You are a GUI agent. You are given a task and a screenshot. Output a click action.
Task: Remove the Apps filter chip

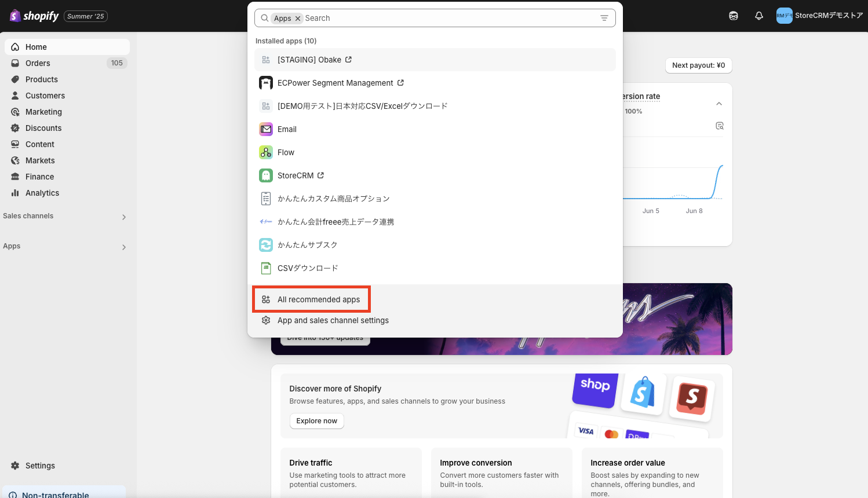[x=298, y=19]
